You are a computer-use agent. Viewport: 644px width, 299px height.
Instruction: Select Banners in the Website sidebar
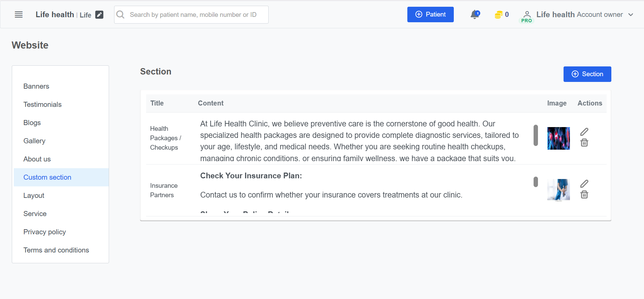(x=36, y=86)
